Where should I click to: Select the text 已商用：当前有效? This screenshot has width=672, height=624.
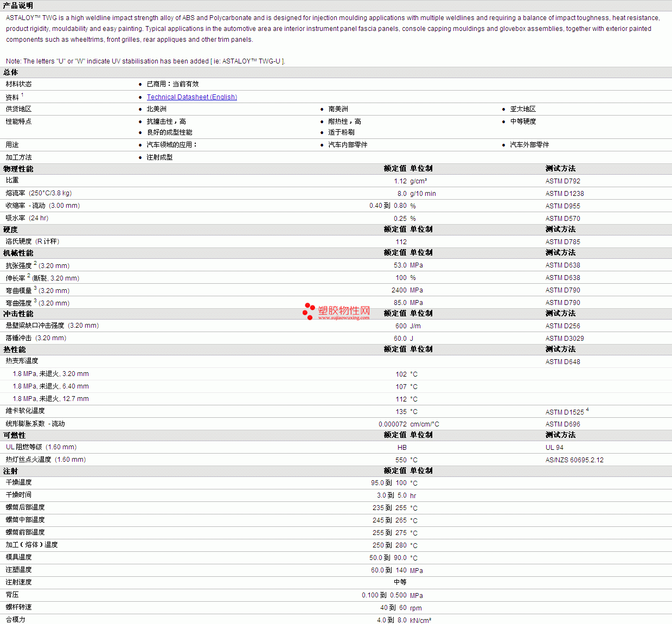(x=172, y=84)
